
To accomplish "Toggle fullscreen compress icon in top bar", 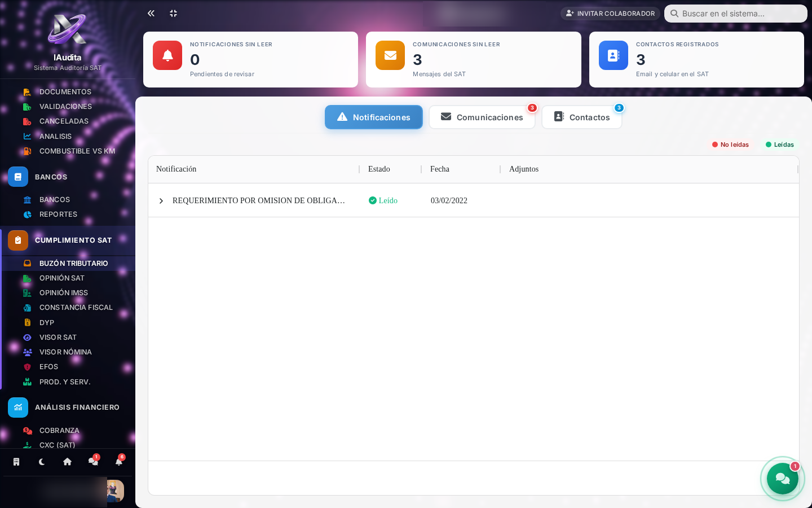I will [174, 13].
